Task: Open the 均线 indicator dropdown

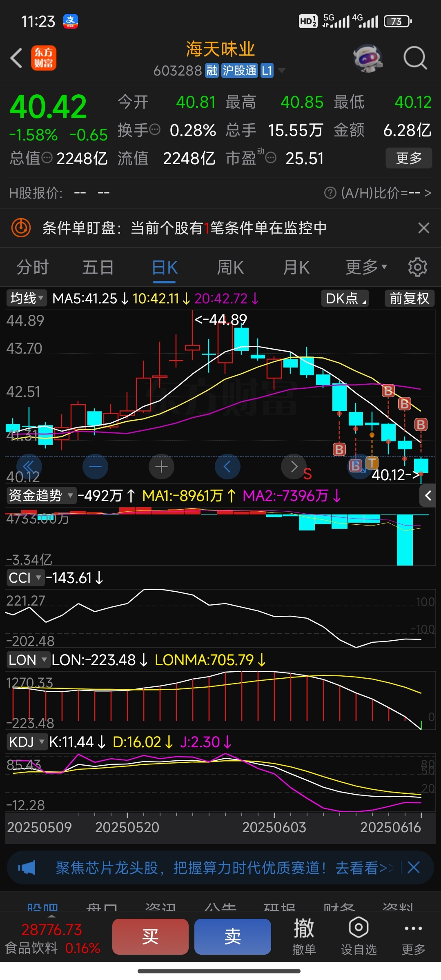Action: 27,298
